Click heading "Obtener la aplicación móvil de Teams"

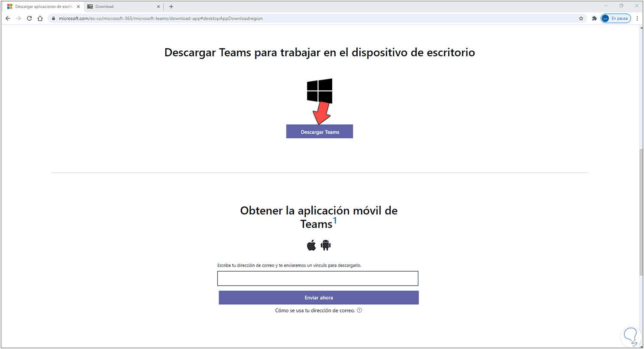[319, 217]
